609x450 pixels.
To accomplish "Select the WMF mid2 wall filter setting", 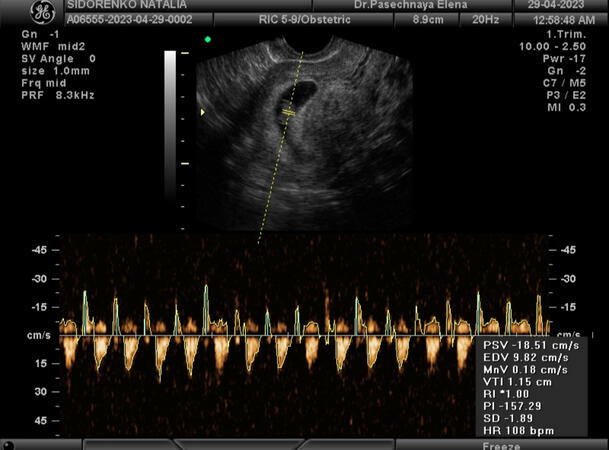I will (x=53, y=47).
